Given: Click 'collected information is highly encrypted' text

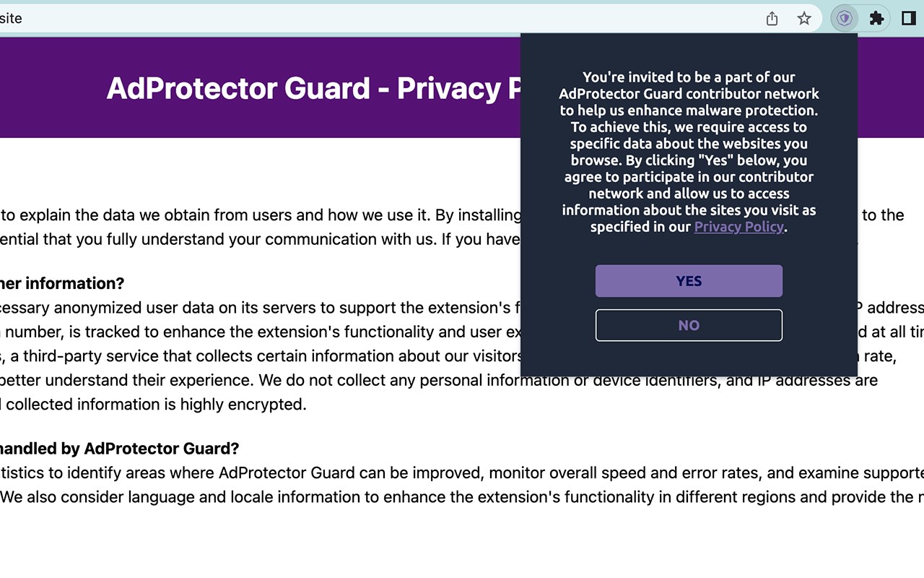Looking at the screenshot, I should [156, 405].
